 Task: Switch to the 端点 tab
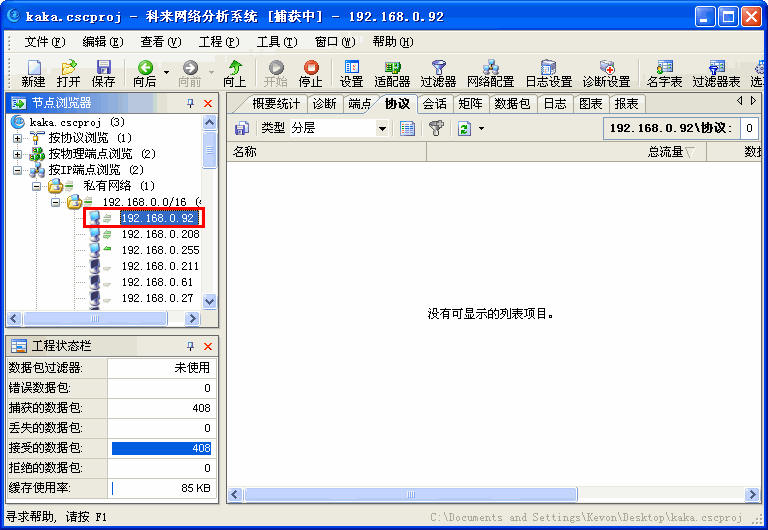coord(360,104)
